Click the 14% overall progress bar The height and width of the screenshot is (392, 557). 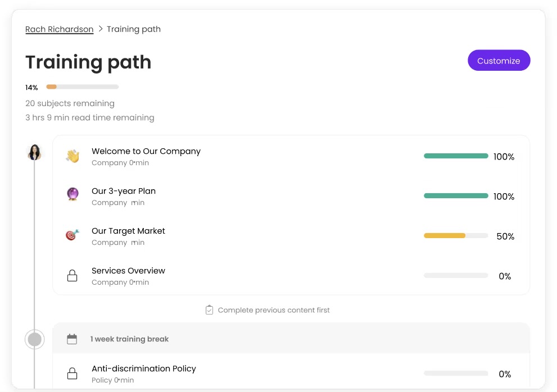tap(82, 87)
